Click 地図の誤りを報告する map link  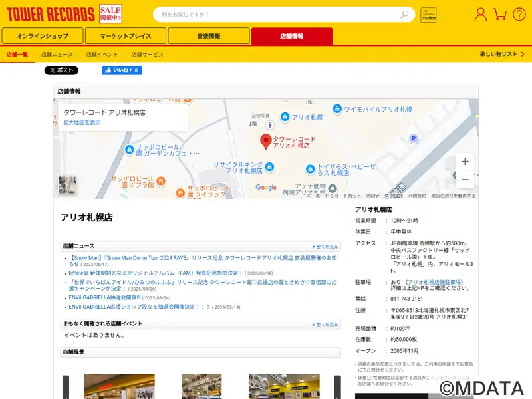(454, 196)
